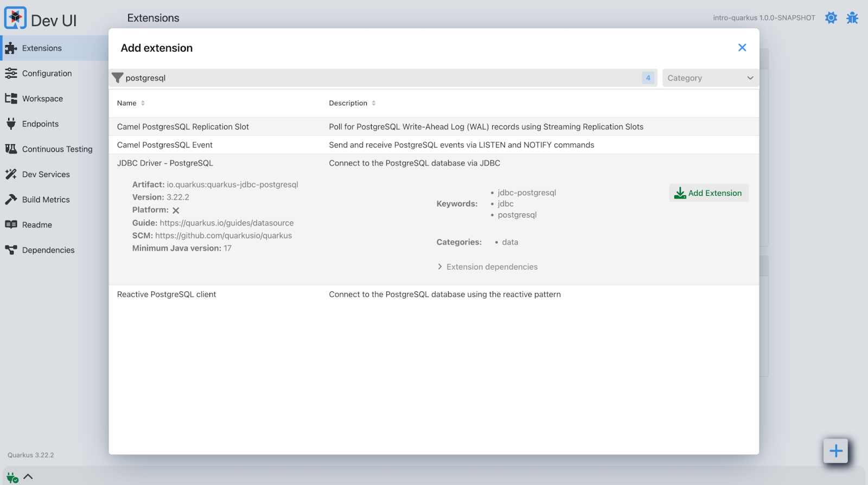
Task: Click the data category entry
Action: click(510, 242)
